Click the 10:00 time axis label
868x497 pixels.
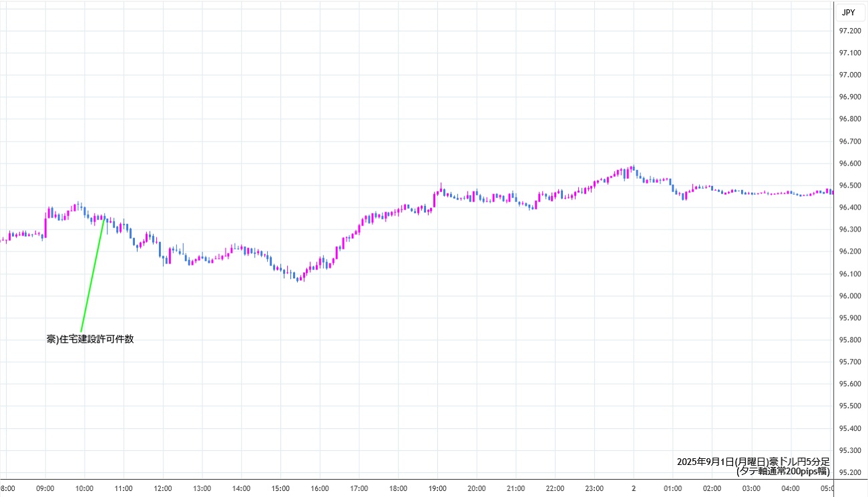84,488
